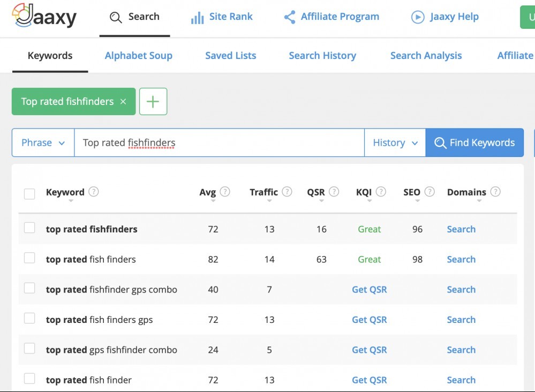535x392 pixels.
Task: Click the magnifier icon beside Search
Action: 116,17
